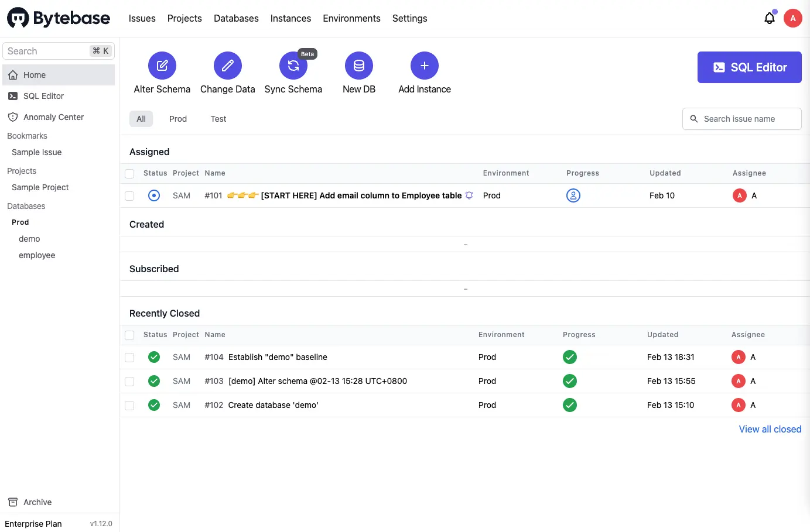The width and height of the screenshot is (810, 532).
Task: Click the Add Instance plus icon
Action: [425, 66]
